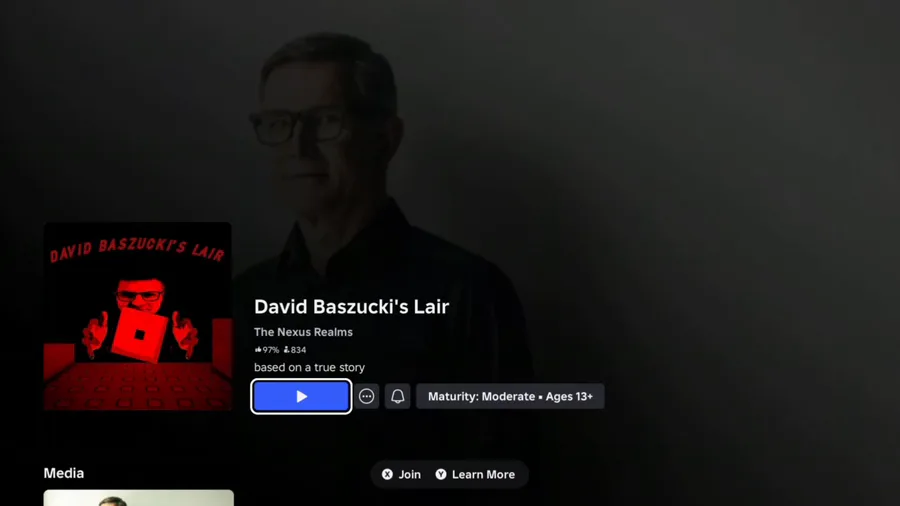
Task: Click the 834 players value
Action: [x=298, y=349]
